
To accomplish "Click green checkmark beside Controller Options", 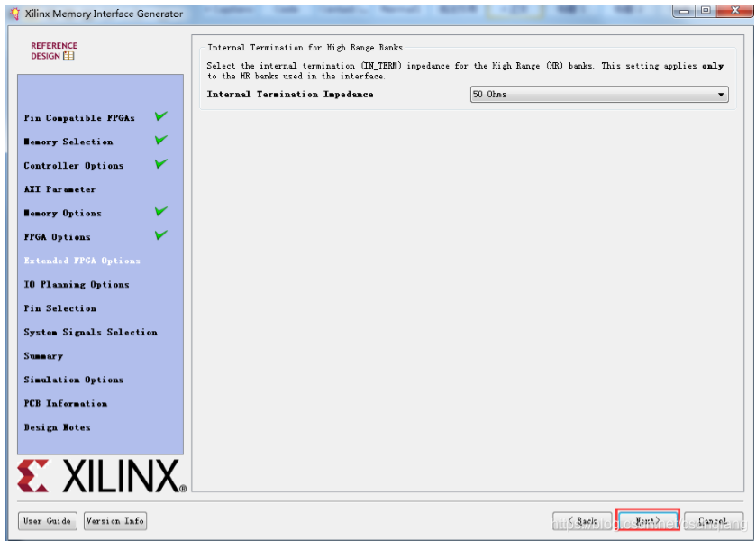I will pos(161,163).
